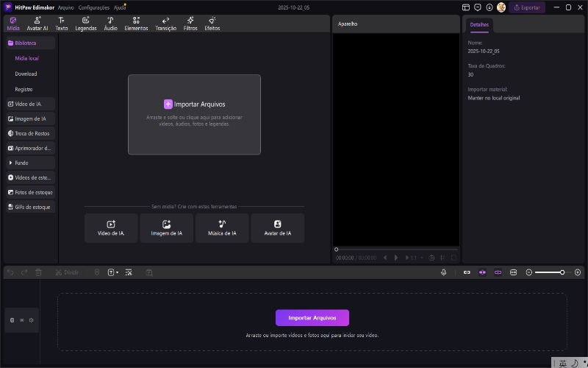The height and width of the screenshot is (368, 588).
Task: Click the timeline zoom out minus button
Action: click(529, 272)
